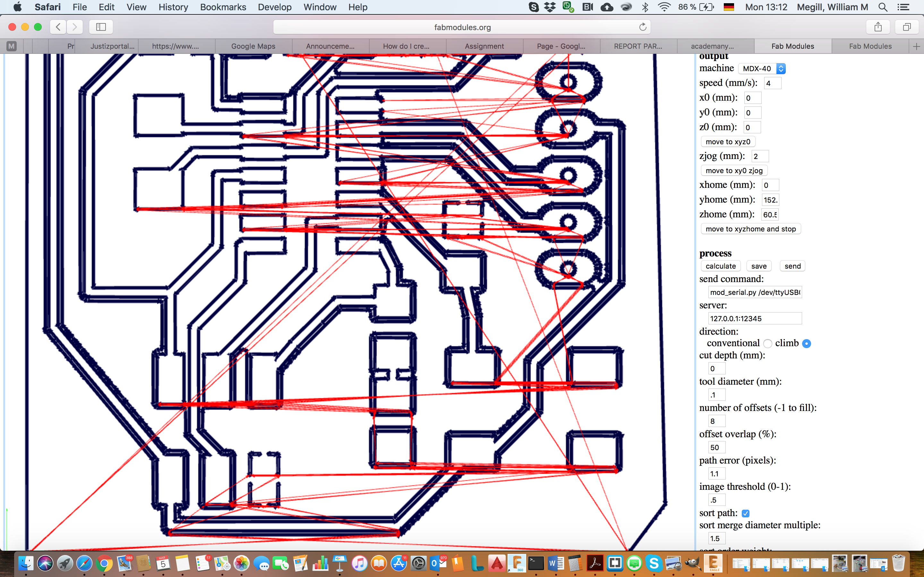
Task: Click the reload page icon
Action: click(x=643, y=27)
